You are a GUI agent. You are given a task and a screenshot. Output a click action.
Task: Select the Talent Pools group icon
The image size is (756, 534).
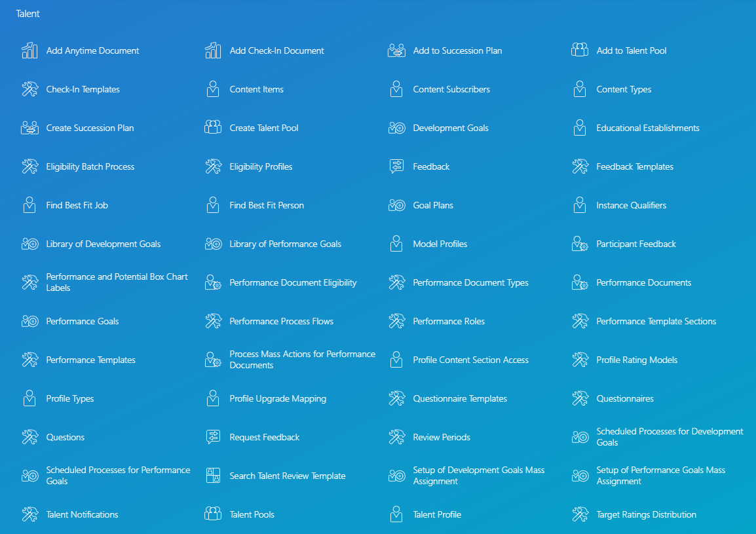213,514
